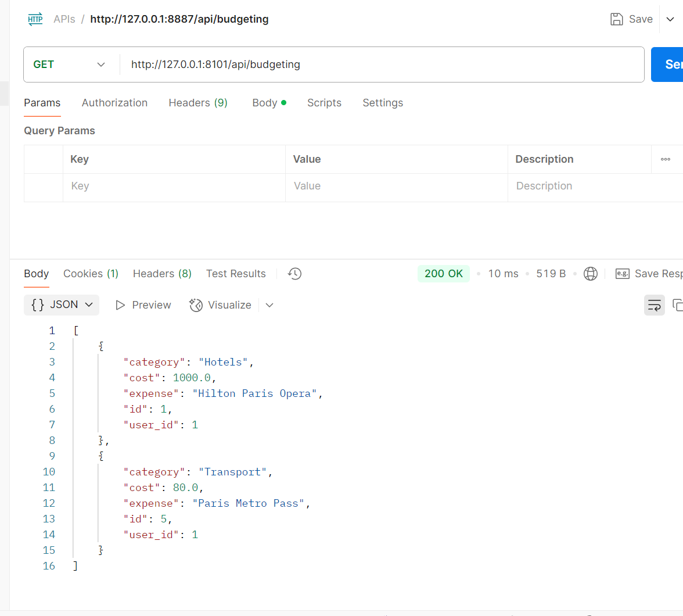Image resolution: width=683 pixels, height=616 pixels.
Task: Open the response history clock icon
Action: pos(295,274)
